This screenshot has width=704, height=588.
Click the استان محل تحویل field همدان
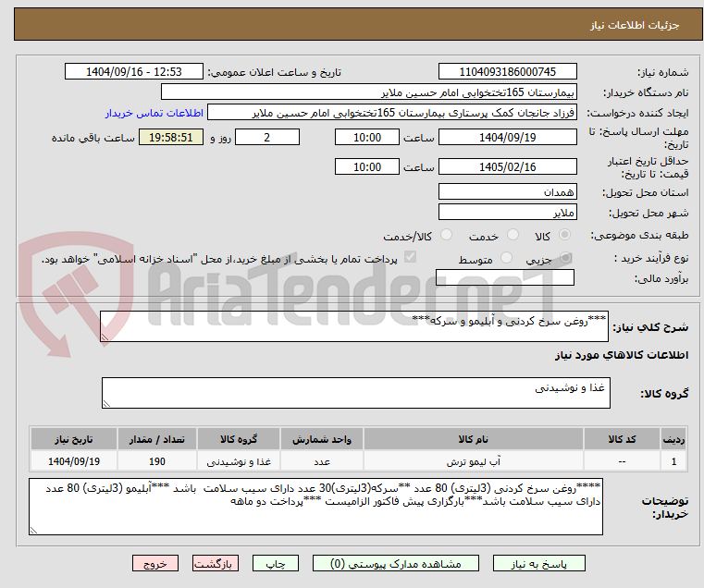(x=507, y=191)
